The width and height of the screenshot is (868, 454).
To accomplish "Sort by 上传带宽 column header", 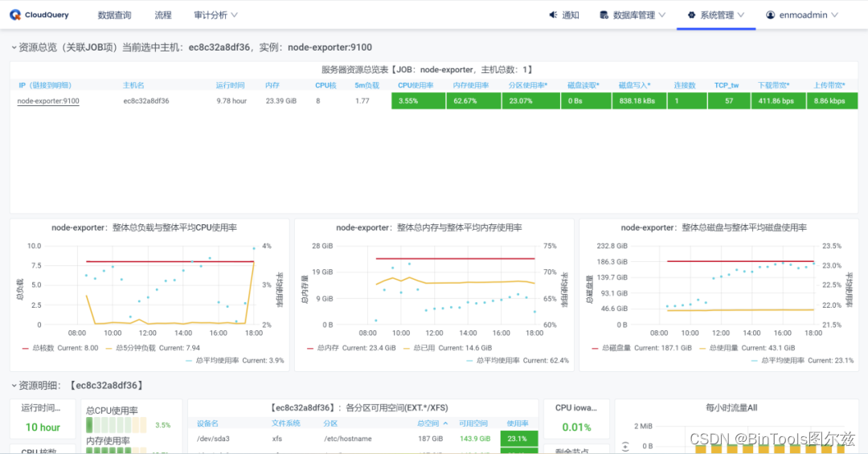I will 829,85.
